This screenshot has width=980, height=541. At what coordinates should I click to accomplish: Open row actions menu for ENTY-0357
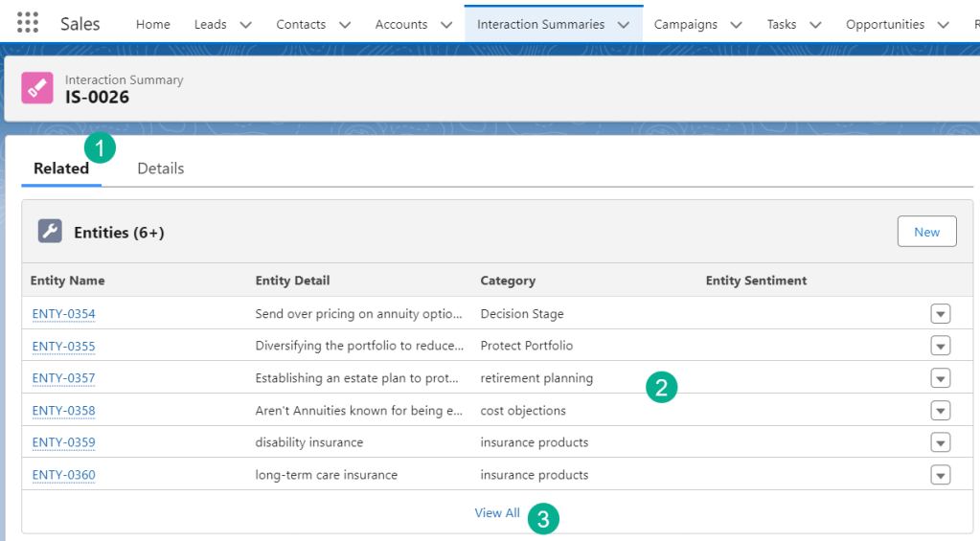[940, 378]
